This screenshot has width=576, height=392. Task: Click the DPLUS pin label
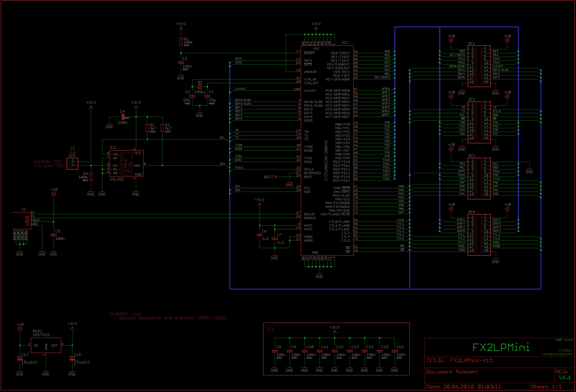coord(309,214)
